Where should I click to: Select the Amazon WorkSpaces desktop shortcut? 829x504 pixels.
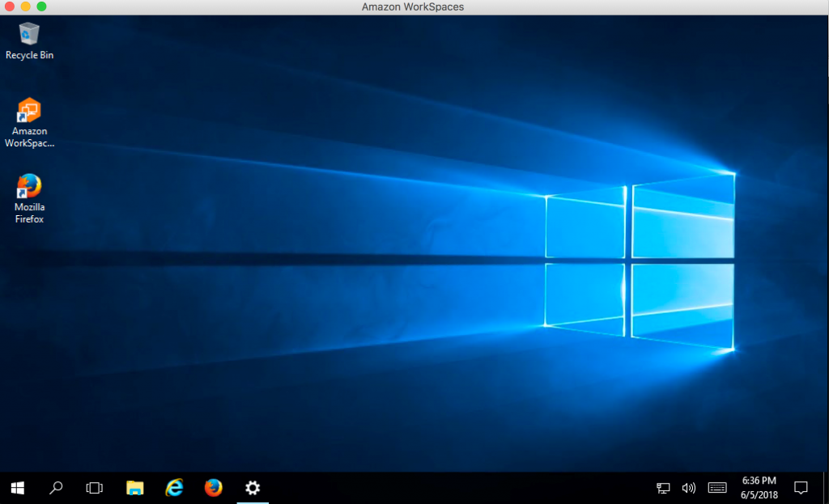[29, 111]
